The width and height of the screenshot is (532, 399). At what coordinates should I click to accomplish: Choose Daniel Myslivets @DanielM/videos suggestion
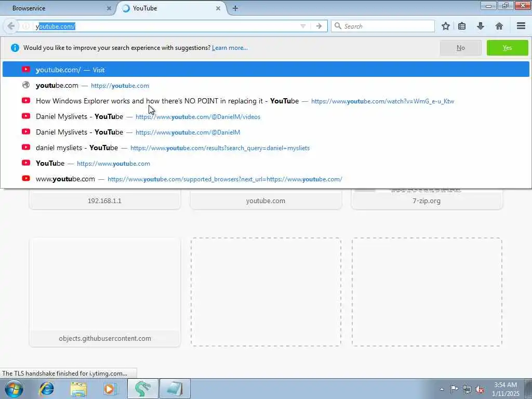[x=265, y=116]
